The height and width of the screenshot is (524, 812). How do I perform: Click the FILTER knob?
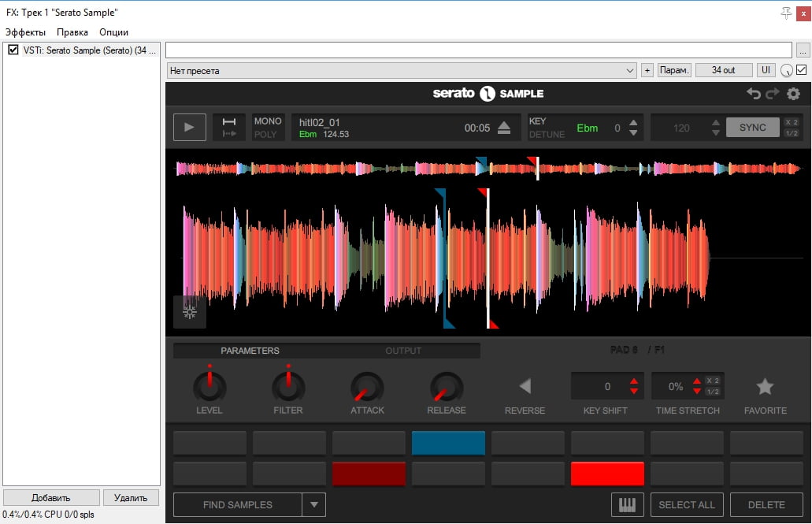pos(288,387)
